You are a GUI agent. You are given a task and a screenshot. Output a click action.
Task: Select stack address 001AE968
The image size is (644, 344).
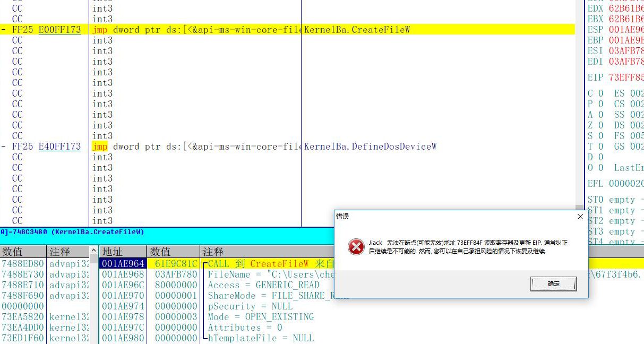coord(123,274)
